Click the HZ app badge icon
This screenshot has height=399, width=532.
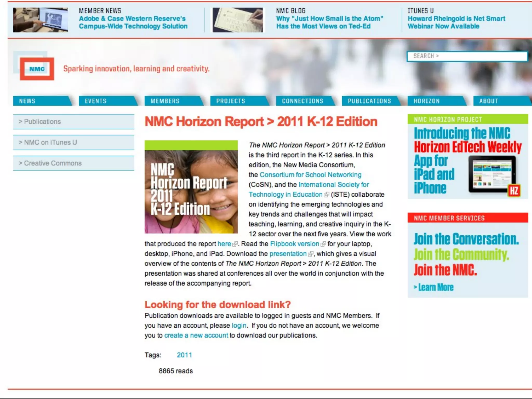tap(514, 191)
